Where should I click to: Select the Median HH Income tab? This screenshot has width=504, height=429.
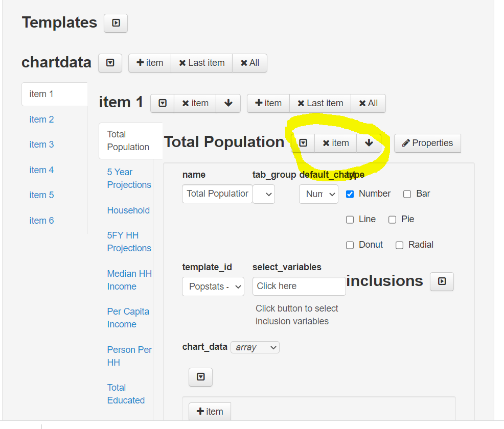(x=129, y=280)
